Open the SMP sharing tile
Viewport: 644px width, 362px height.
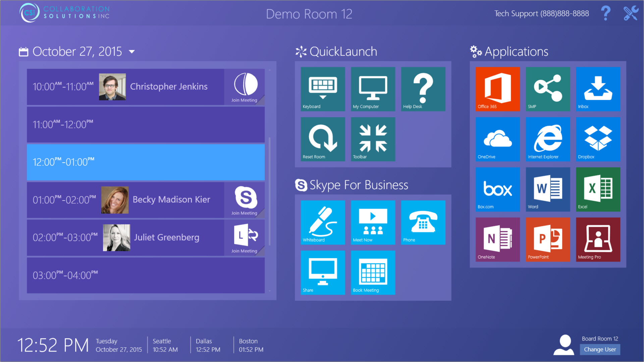point(547,89)
